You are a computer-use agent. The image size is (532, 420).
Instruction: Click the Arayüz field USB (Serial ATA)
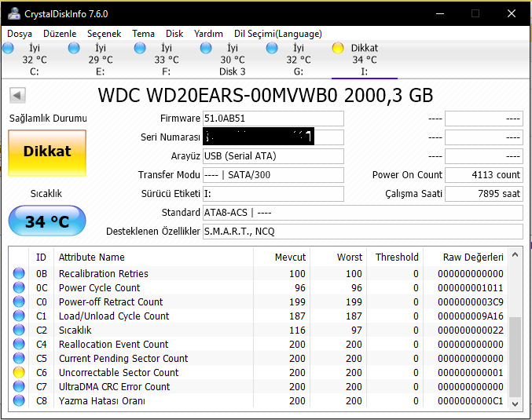pyautogui.click(x=273, y=156)
